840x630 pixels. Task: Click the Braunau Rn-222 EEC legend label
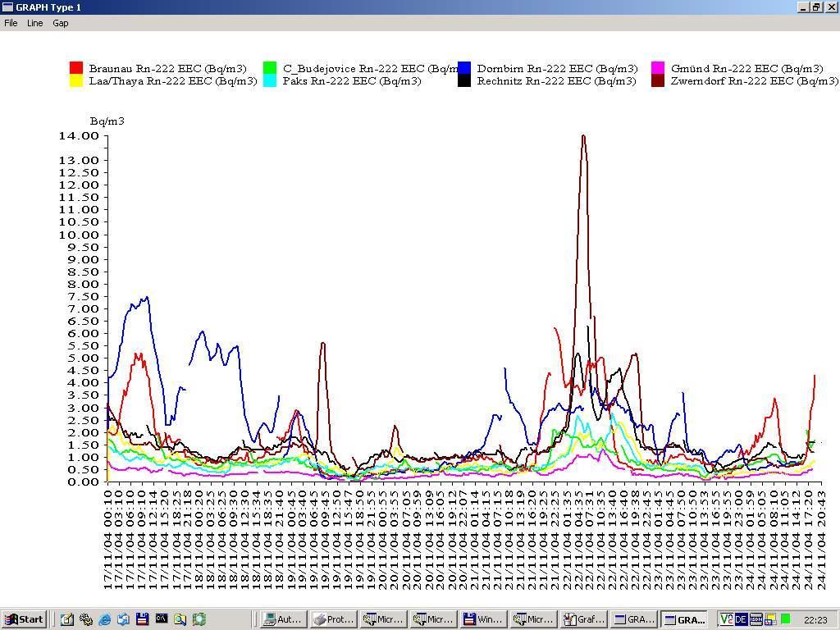tap(167, 69)
